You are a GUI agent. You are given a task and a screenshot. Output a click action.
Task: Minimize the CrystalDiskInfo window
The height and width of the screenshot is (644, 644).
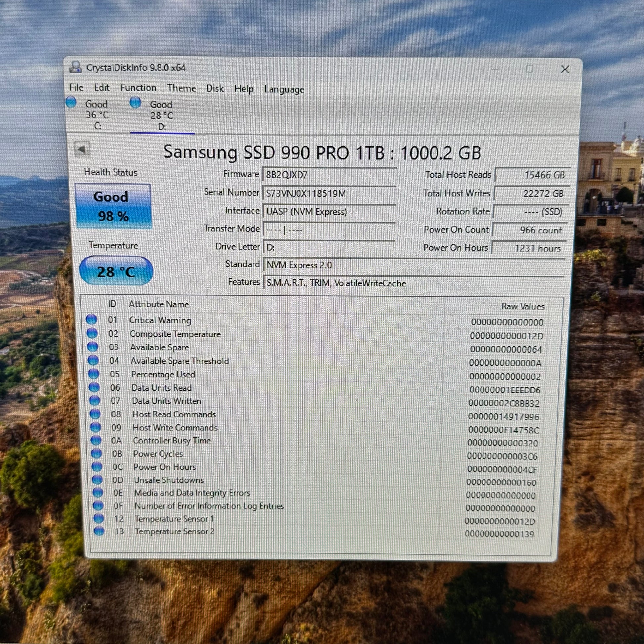(x=495, y=69)
